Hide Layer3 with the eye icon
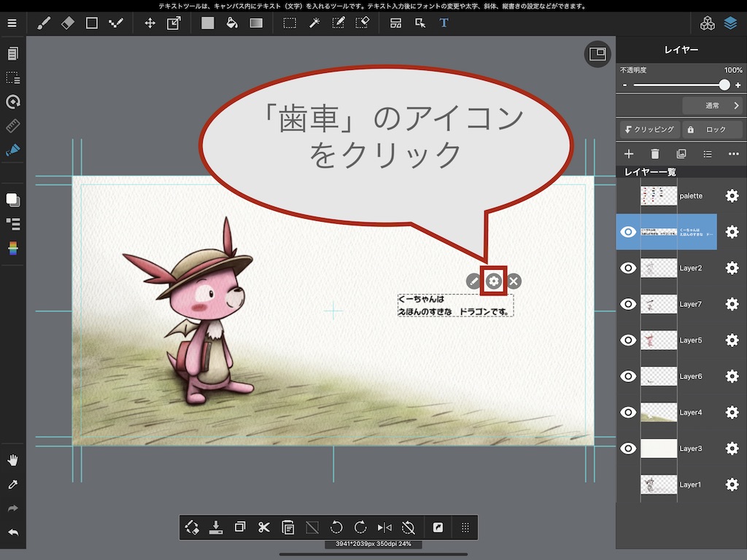Screen dimensions: 747x560 (x=628, y=448)
